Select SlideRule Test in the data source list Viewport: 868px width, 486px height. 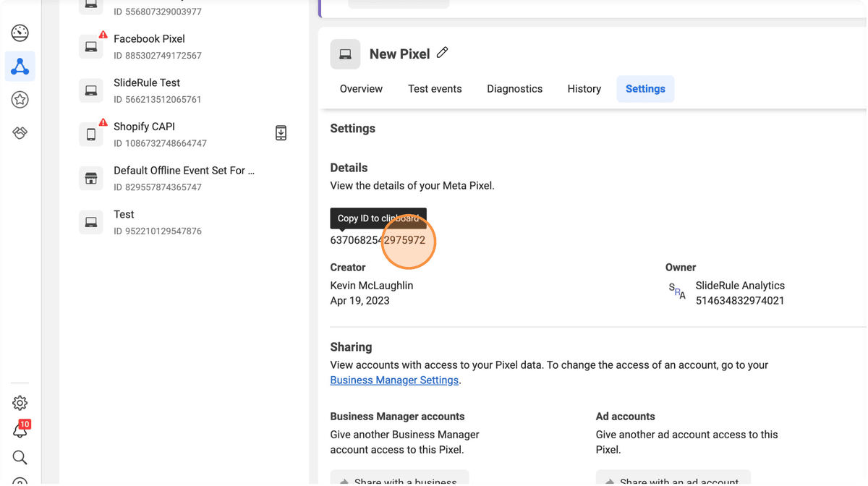point(147,83)
